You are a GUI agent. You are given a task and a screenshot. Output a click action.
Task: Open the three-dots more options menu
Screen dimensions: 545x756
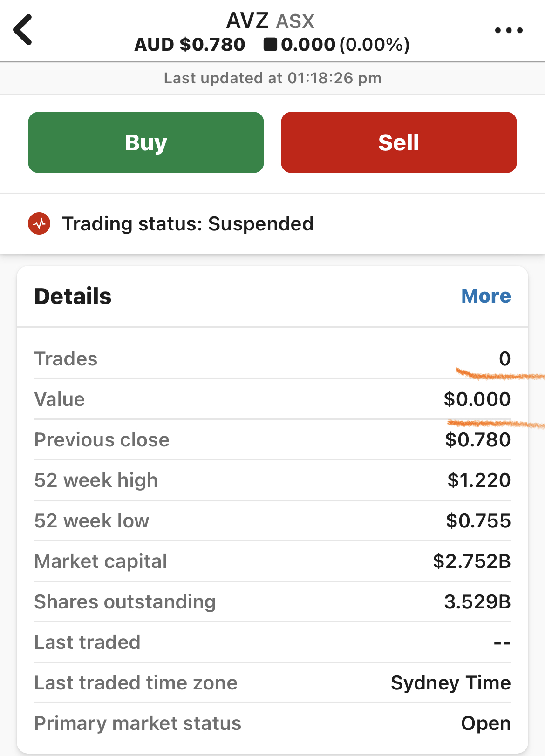click(509, 31)
